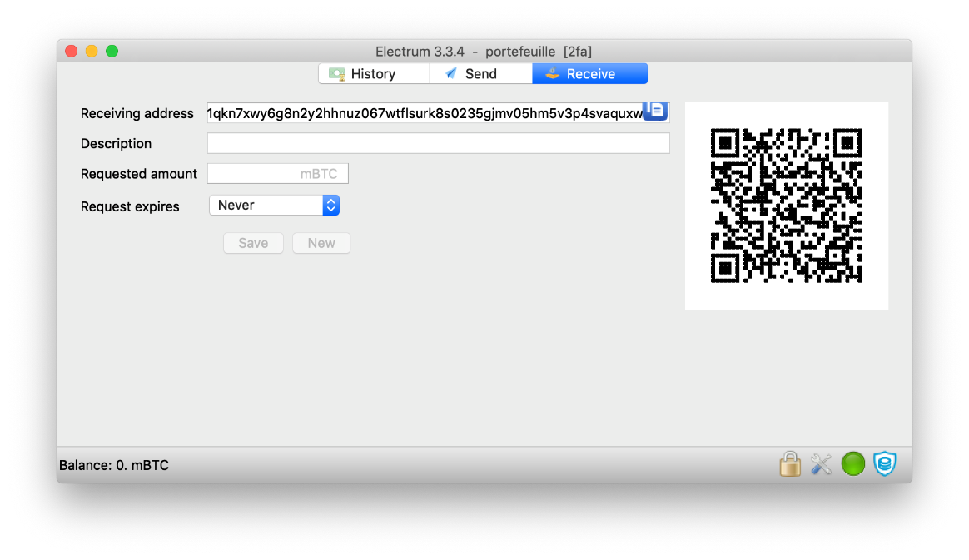Click the QR code image
Viewport: 969px width, 560px height.
coord(786,206)
